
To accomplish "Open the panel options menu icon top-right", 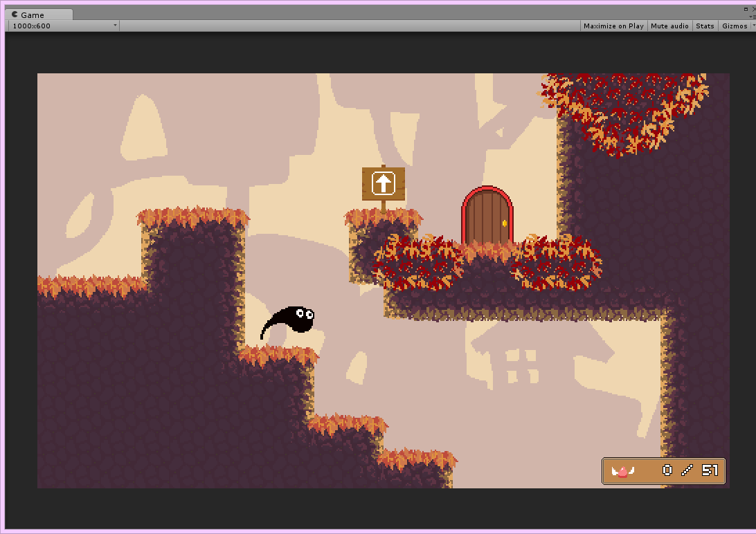I will [752, 17].
